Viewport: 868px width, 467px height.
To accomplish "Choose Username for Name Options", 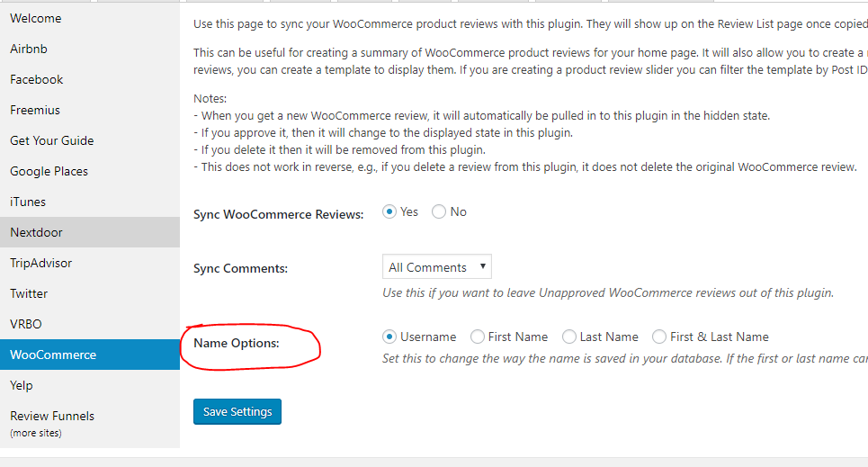I will pyautogui.click(x=389, y=337).
